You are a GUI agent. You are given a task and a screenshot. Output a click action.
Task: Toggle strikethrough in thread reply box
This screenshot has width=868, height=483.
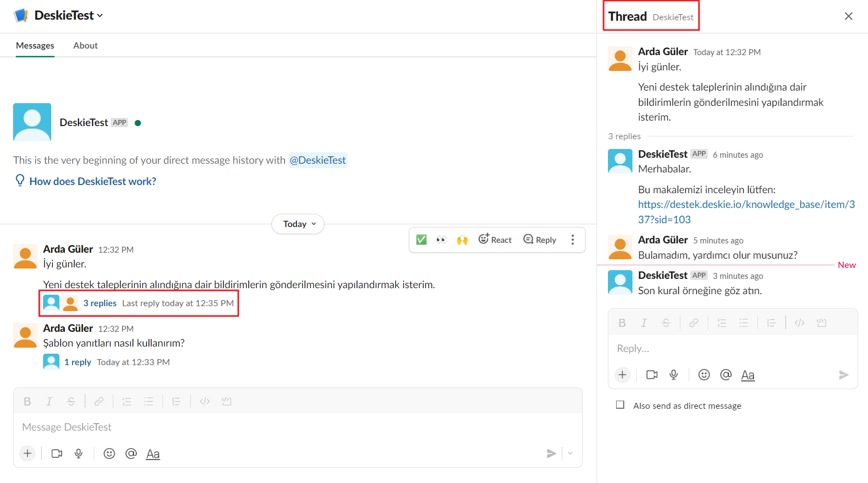[666, 323]
